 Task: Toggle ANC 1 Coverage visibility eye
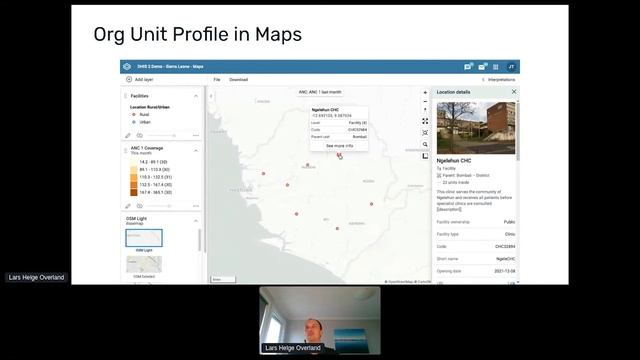coord(140,206)
